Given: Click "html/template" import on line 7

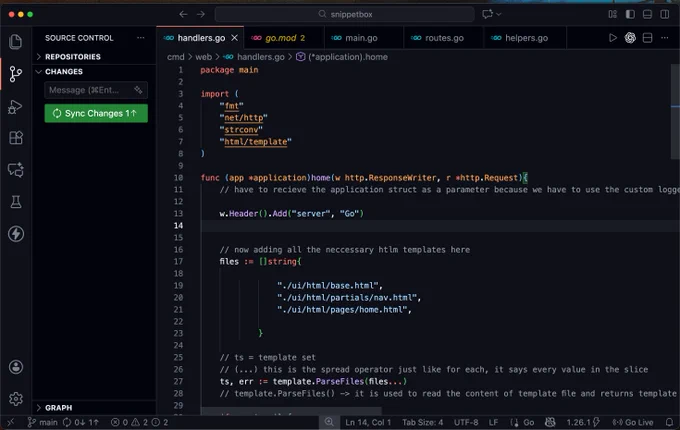Looking at the screenshot, I should coord(255,142).
